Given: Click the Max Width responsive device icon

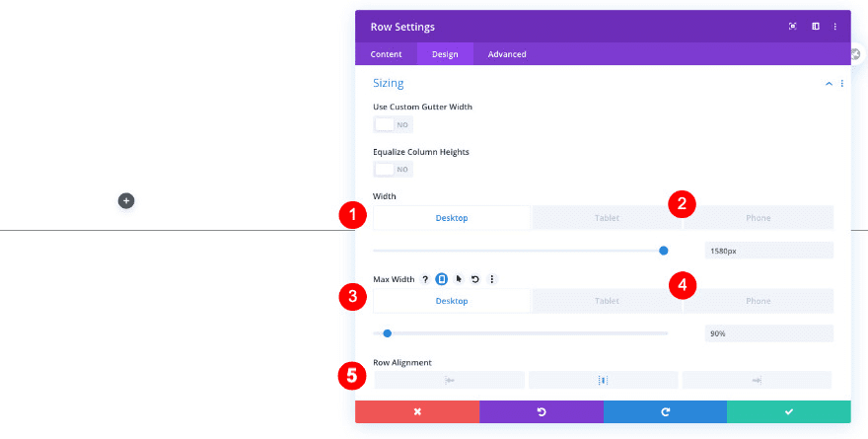Looking at the screenshot, I should pyautogui.click(x=442, y=279).
